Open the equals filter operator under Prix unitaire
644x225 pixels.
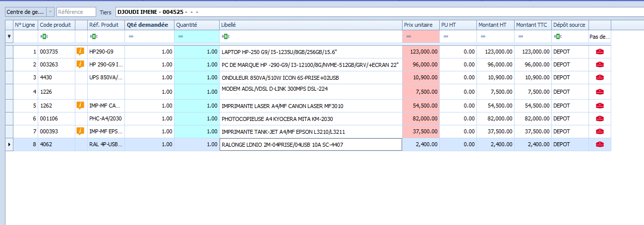point(408,36)
